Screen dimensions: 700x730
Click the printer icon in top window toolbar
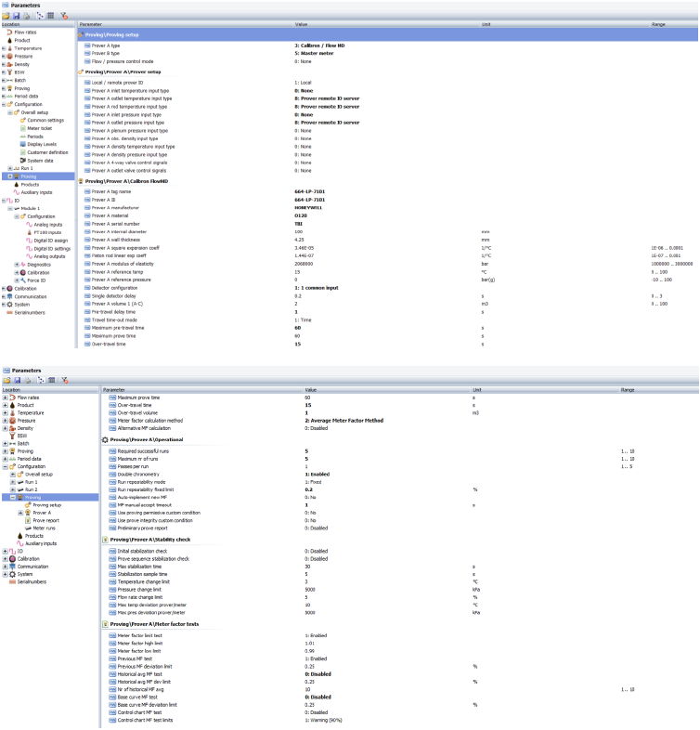point(27,16)
